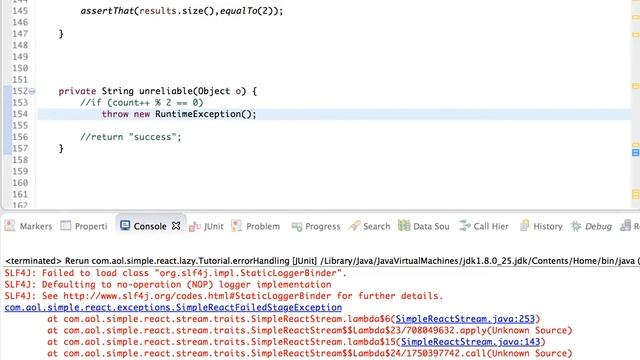Close the Console view
This screenshot has width=640, height=360.
pyautogui.click(x=176, y=226)
